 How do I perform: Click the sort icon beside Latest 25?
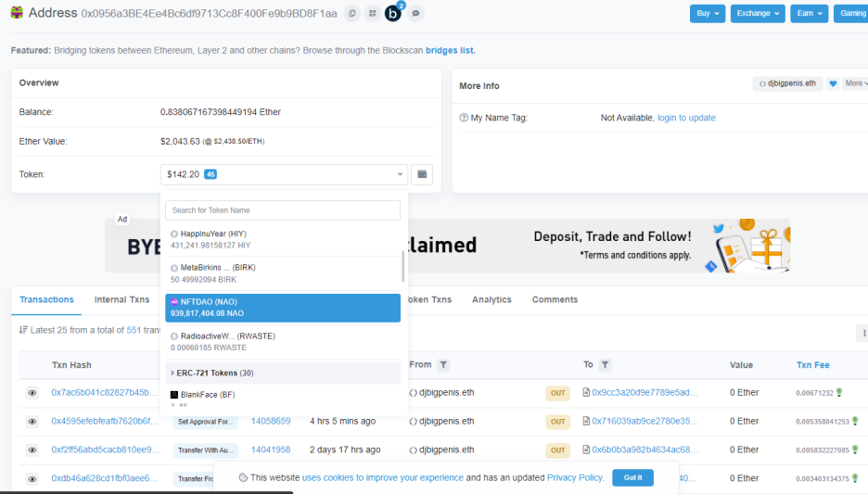(x=23, y=330)
